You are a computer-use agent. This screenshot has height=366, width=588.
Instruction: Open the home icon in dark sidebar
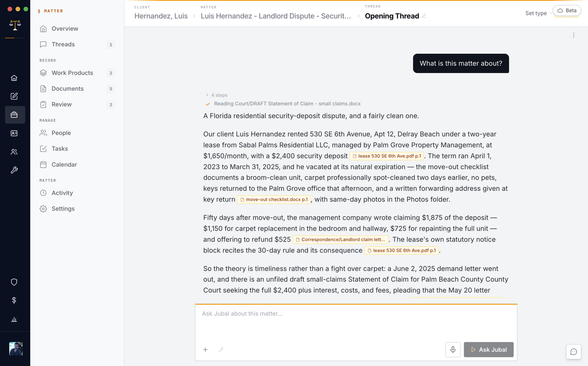(14, 78)
